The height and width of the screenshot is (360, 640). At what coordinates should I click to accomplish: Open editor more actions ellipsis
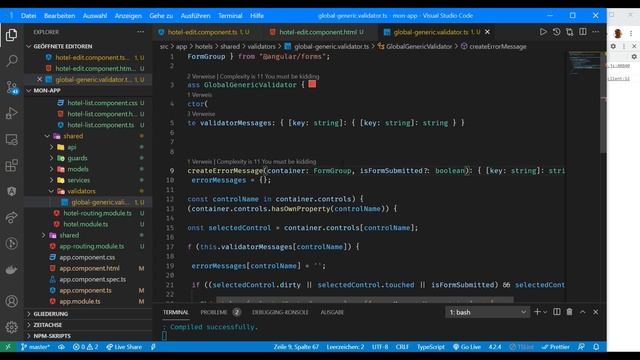coord(596,32)
